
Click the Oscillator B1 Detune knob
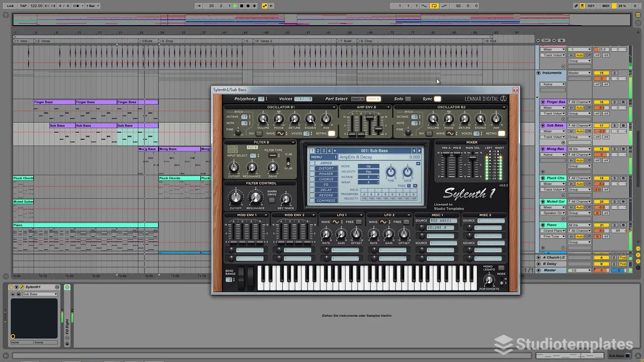coord(294,119)
